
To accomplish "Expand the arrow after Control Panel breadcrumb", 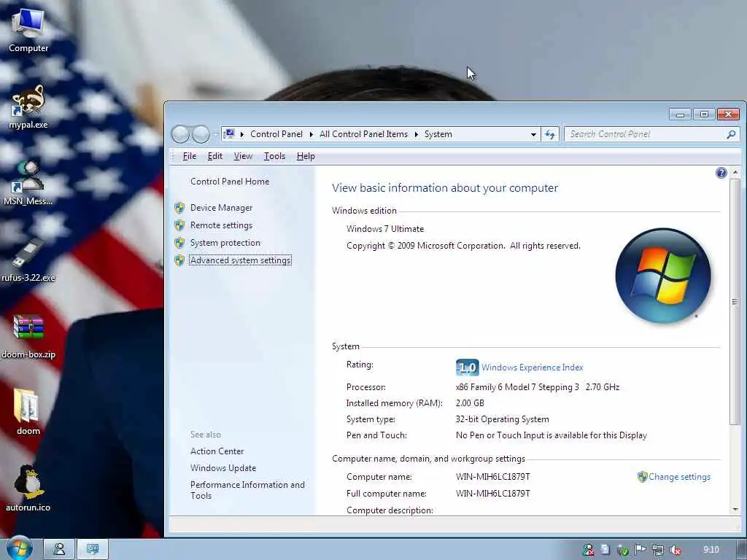I will pos(311,134).
